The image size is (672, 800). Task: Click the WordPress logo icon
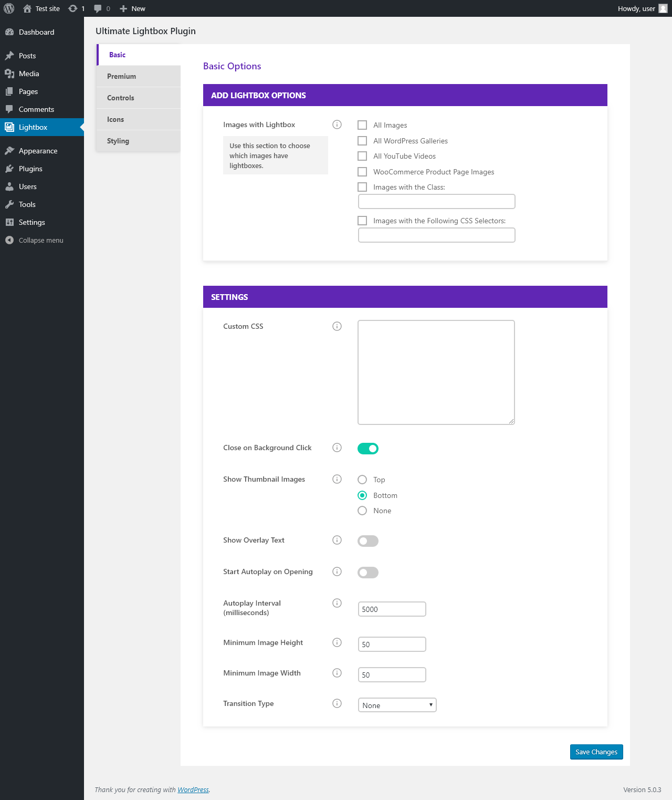(x=9, y=8)
